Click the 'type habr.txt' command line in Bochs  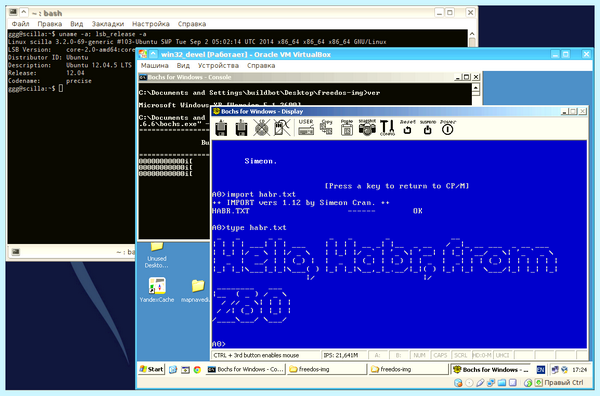click(x=249, y=228)
